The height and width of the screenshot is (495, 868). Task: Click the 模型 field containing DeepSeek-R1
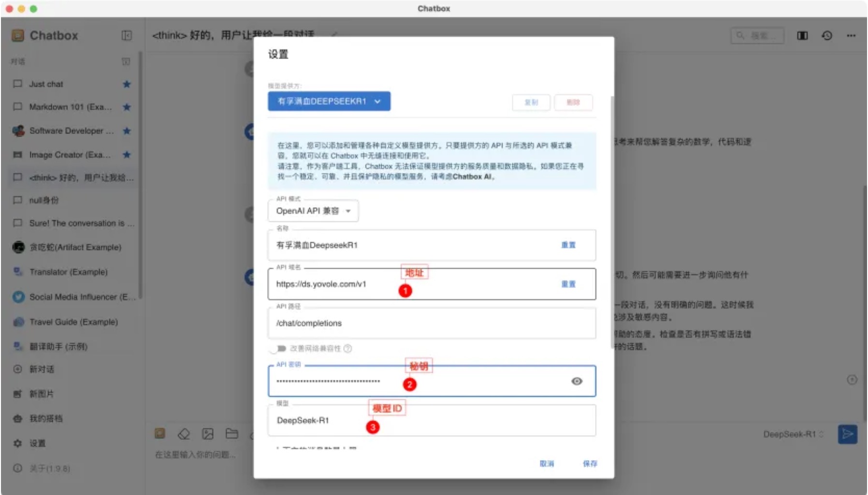tap(432, 421)
